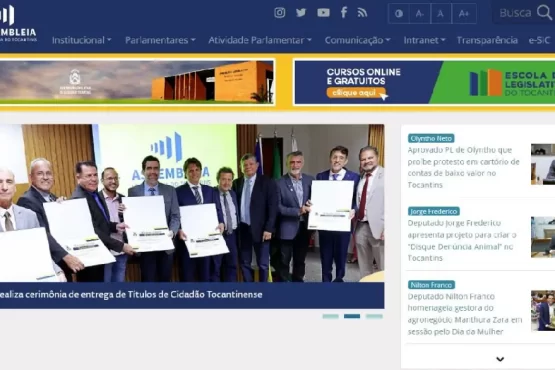Open the e-SIC menu item

click(x=539, y=40)
